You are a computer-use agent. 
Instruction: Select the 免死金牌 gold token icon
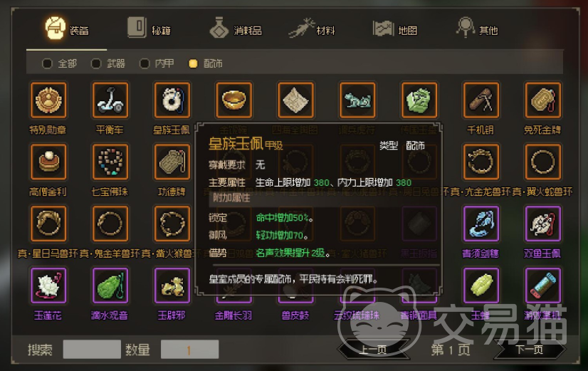[543, 100]
